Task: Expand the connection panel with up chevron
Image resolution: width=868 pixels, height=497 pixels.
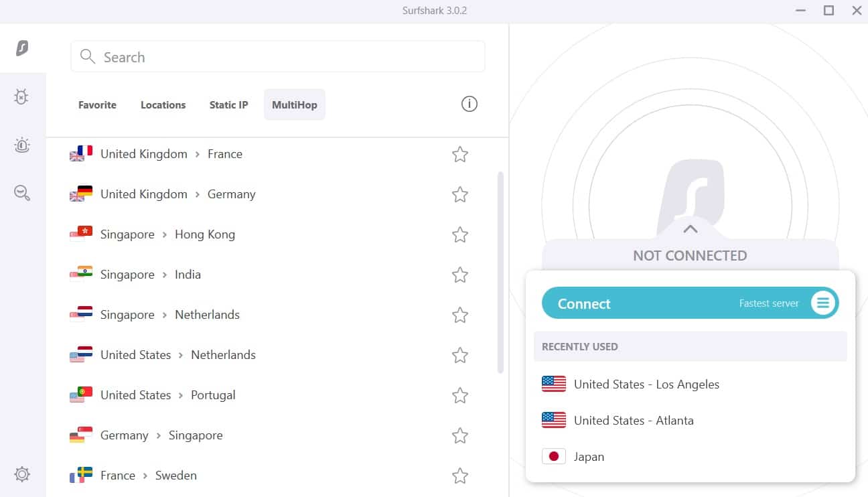Action: pyautogui.click(x=691, y=229)
